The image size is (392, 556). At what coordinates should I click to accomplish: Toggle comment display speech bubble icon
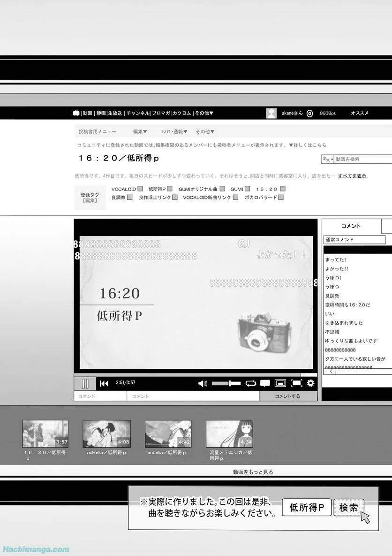click(x=265, y=383)
